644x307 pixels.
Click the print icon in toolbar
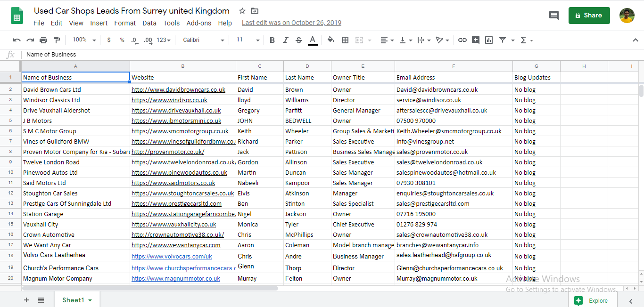tap(43, 40)
